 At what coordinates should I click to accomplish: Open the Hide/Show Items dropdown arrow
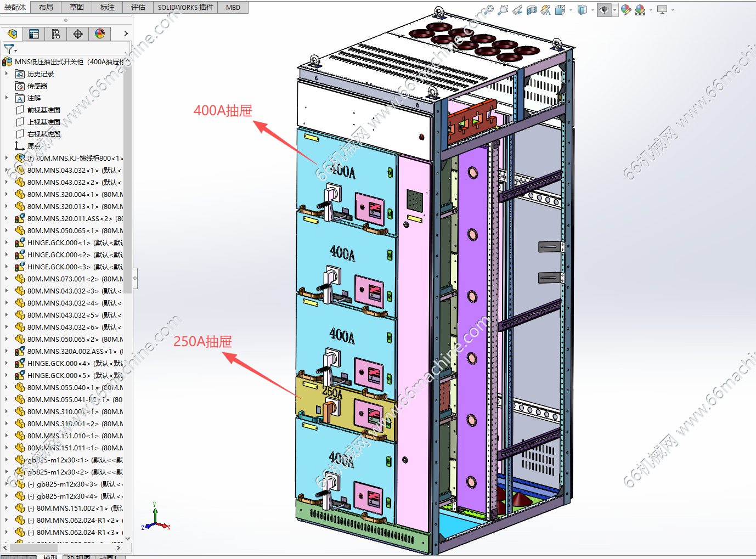614,10
